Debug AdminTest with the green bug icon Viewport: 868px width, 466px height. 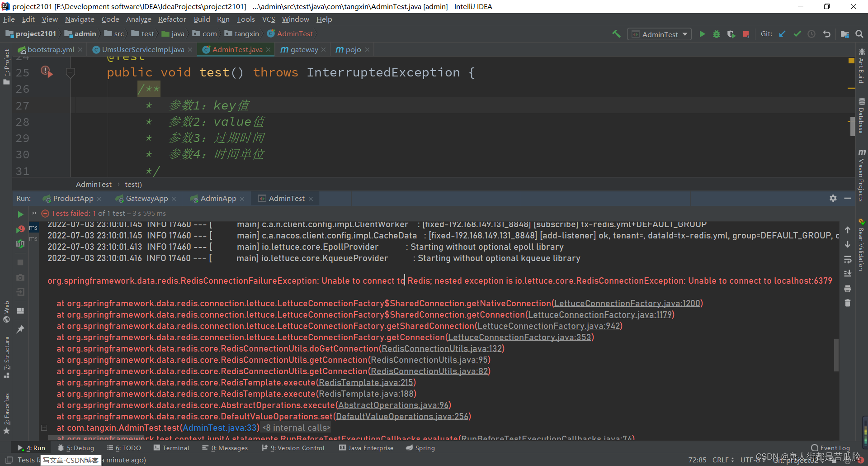(717, 34)
